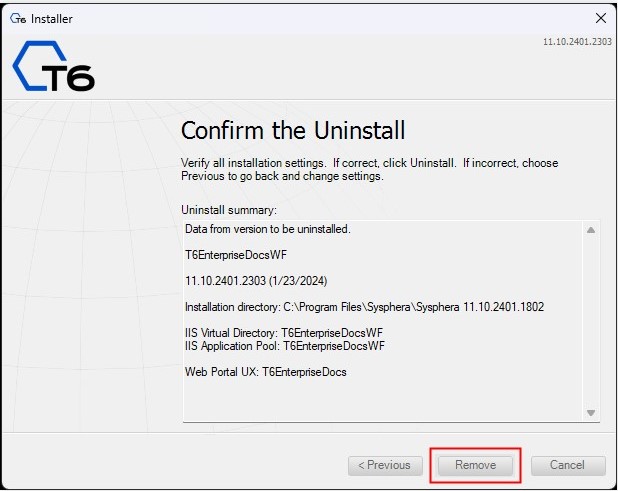Select the IIS Application Pool line
618x491 pixels.
pyautogui.click(x=285, y=346)
